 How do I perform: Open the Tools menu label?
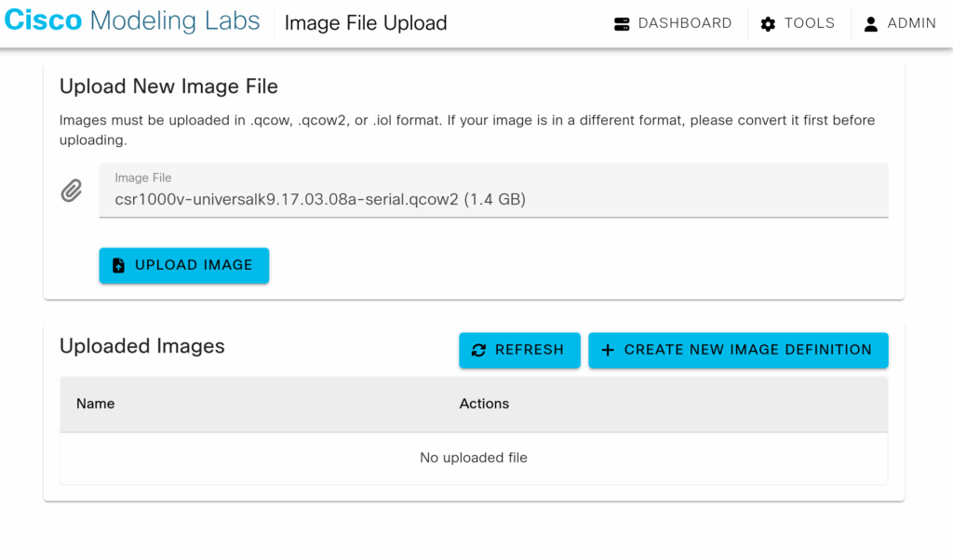point(810,23)
